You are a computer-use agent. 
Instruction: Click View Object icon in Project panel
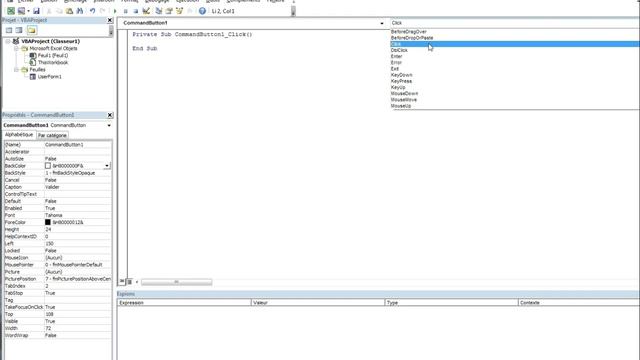pyautogui.click(x=19, y=30)
